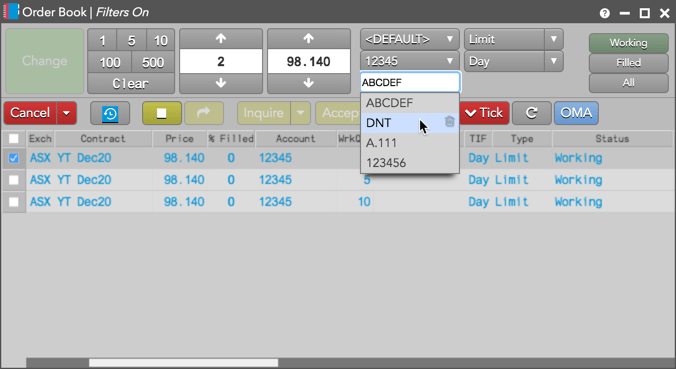676x369 pixels.
Task: Toggle the select-all header checkbox
Action: [x=14, y=139]
